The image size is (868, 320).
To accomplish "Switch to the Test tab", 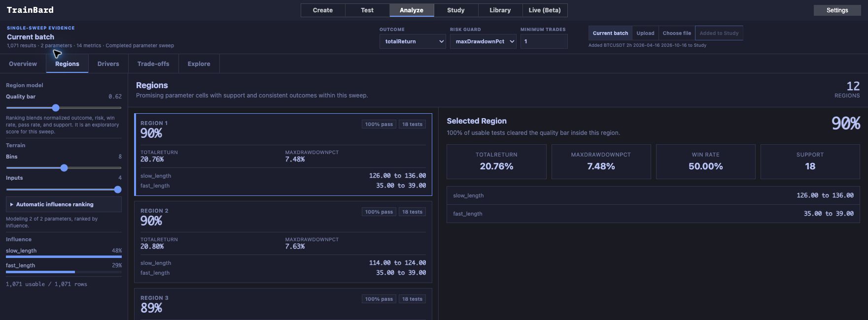I will (367, 10).
